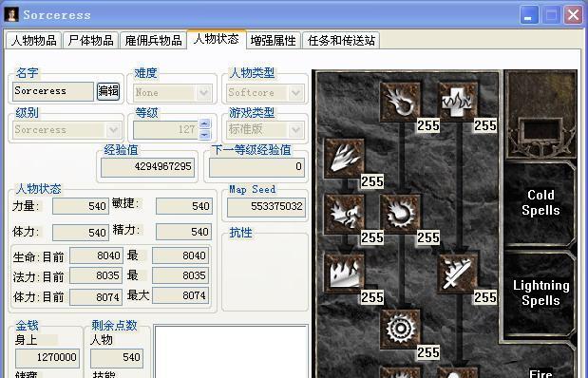588x378 pixels.
Task: Click the 255 level value beside Inferno
Action: tap(372, 181)
